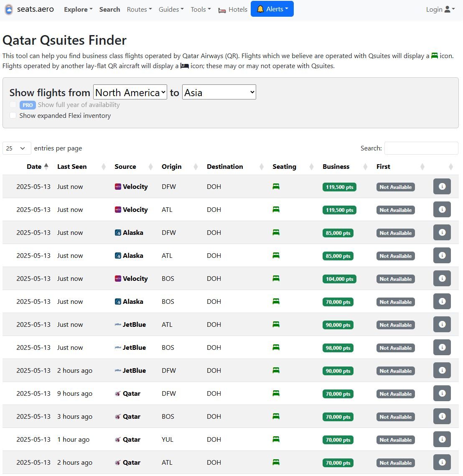Sort table by Date column arrow
The image size is (463, 476).
point(46,166)
